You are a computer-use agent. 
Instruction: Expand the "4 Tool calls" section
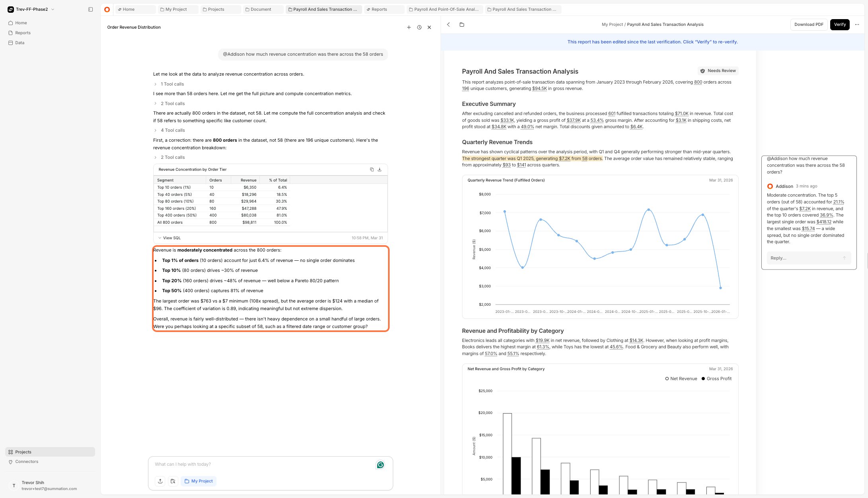point(169,130)
